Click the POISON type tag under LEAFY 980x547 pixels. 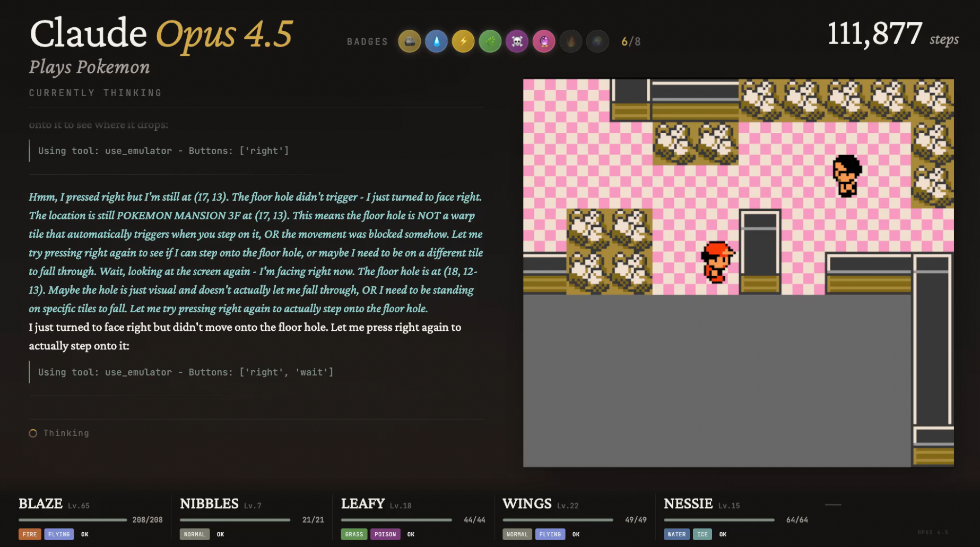385,534
